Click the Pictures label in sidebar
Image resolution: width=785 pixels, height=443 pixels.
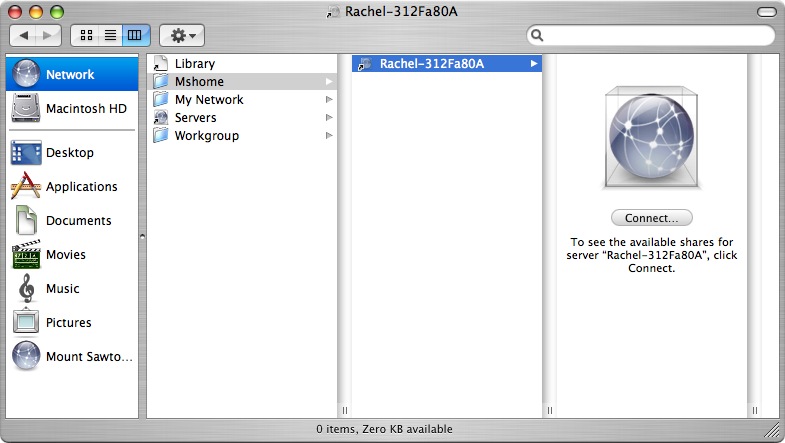(69, 322)
